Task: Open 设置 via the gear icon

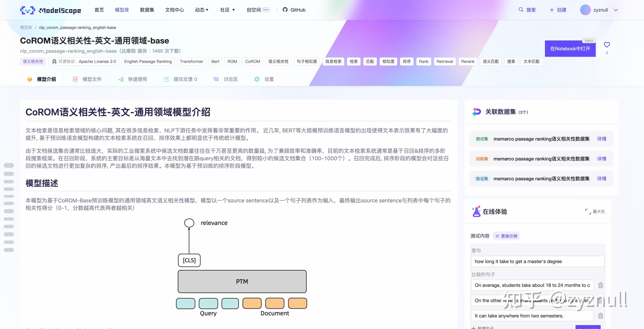Action: pos(257,79)
